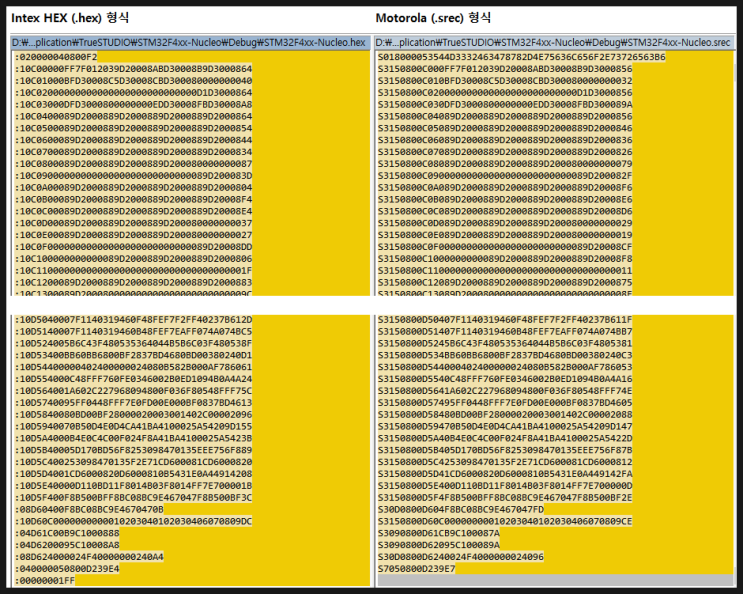Click the STM32F4xx-Nucleo.hex file path header

click(x=190, y=43)
